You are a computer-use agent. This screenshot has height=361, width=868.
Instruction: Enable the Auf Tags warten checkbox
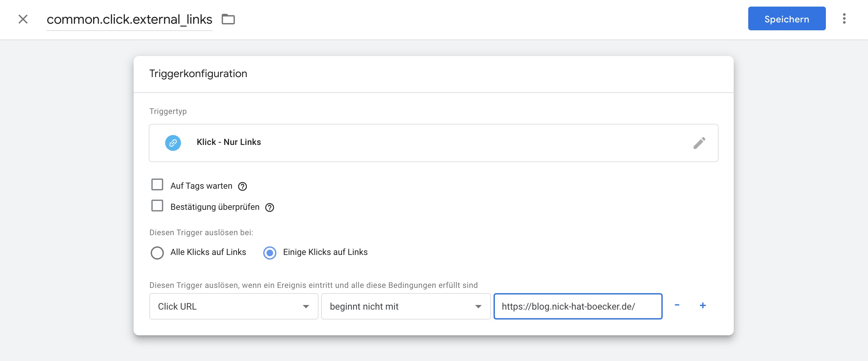pyautogui.click(x=157, y=185)
